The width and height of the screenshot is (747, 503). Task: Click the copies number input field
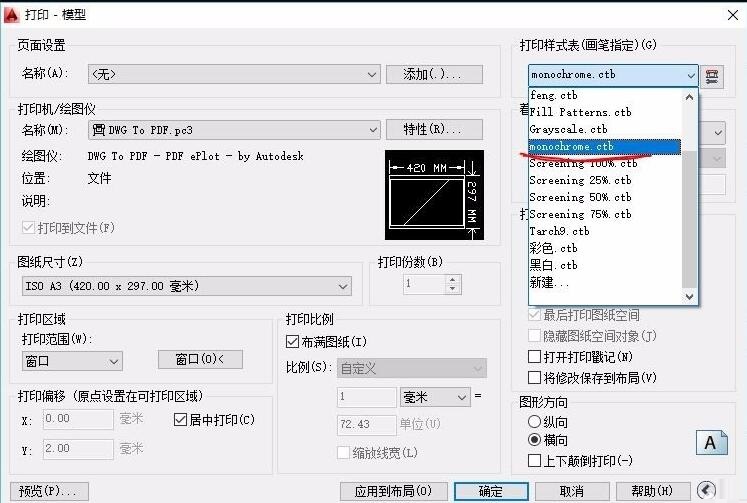(x=424, y=284)
